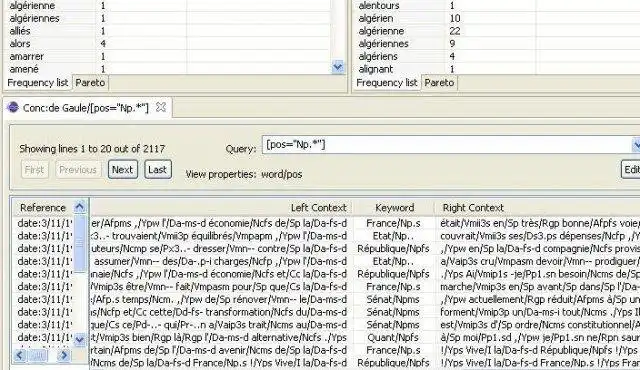Select 'alors' in the left frequency list
Screen dimensions: 640x370
point(20,44)
